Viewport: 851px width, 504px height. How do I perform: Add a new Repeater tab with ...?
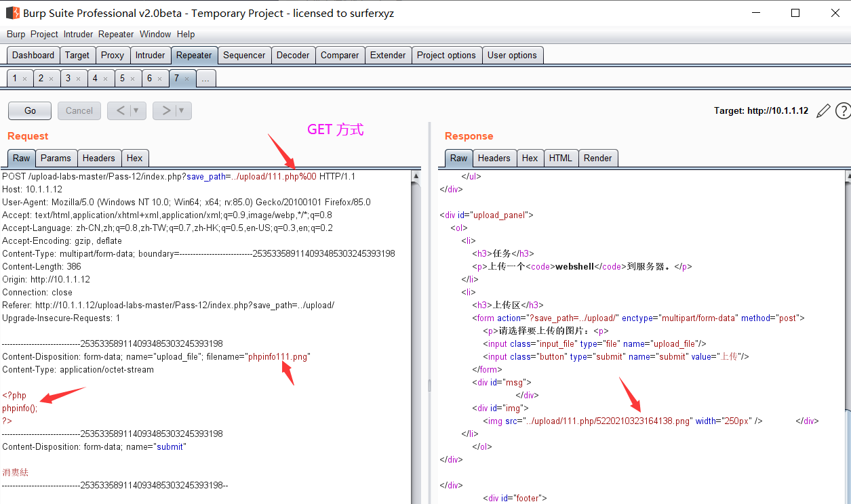(205, 79)
